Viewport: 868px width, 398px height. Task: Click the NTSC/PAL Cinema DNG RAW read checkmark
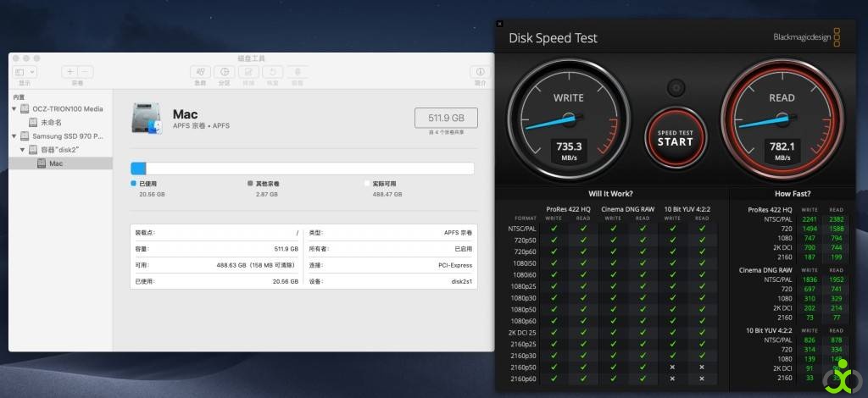(x=643, y=229)
